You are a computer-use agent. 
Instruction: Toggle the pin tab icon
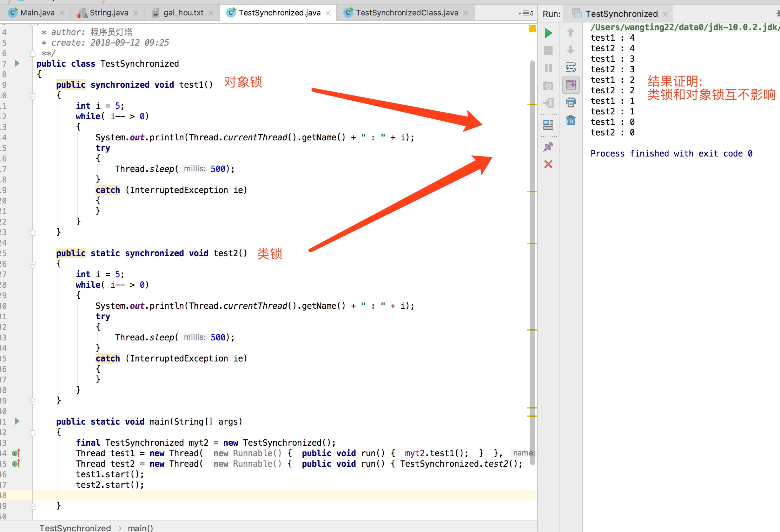548,147
